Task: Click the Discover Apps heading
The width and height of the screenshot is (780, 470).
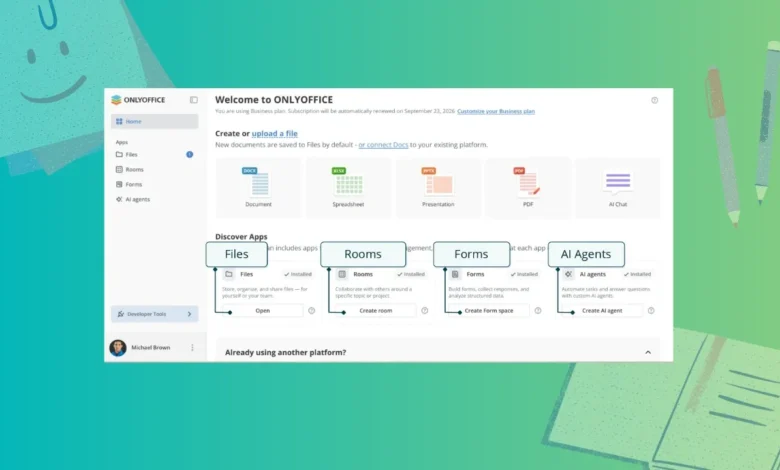Action: click(241, 237)
